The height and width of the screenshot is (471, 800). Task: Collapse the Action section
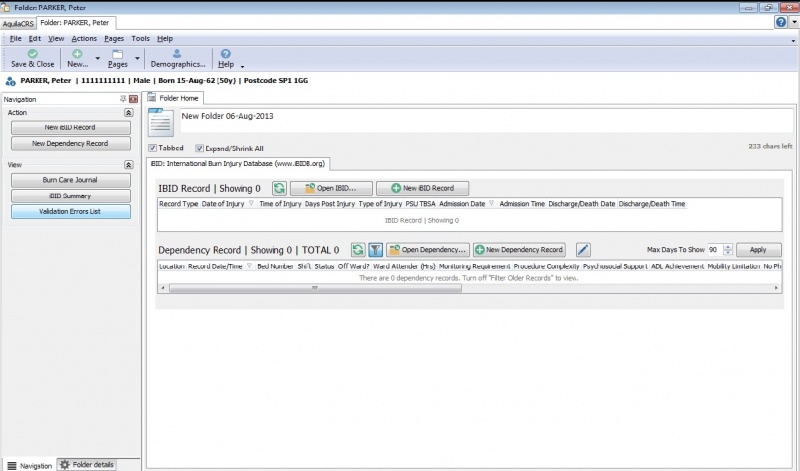[x=129, y=112]
